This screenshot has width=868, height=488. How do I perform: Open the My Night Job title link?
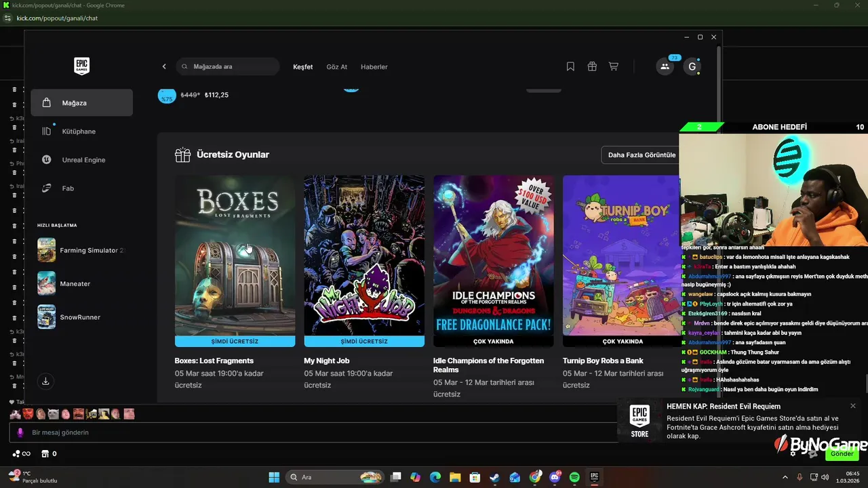(x=327, y=361)
